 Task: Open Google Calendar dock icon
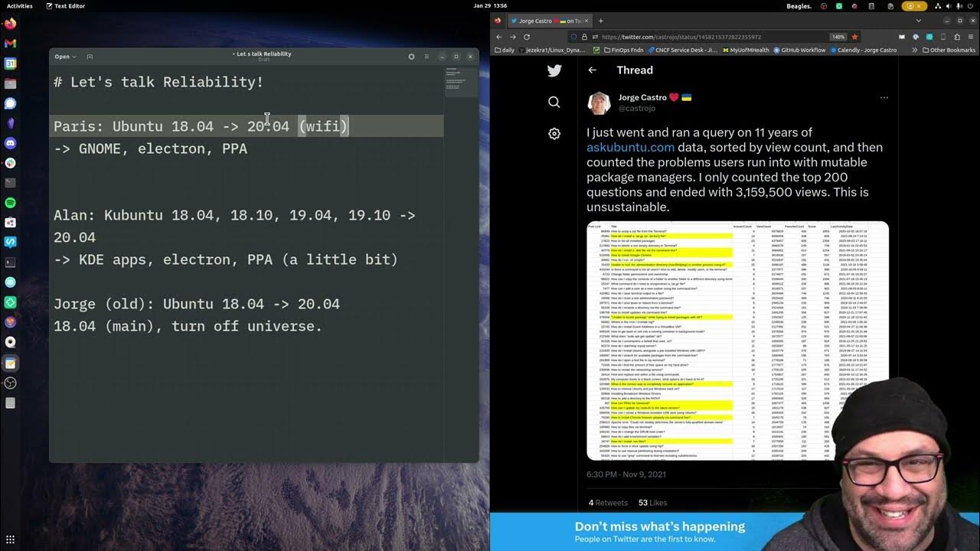click(x=10, y=64)
